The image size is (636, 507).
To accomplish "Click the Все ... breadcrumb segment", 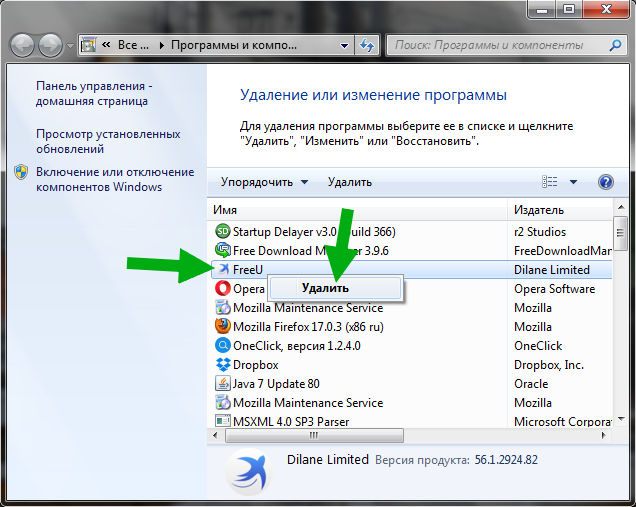I will click(133, 45).
